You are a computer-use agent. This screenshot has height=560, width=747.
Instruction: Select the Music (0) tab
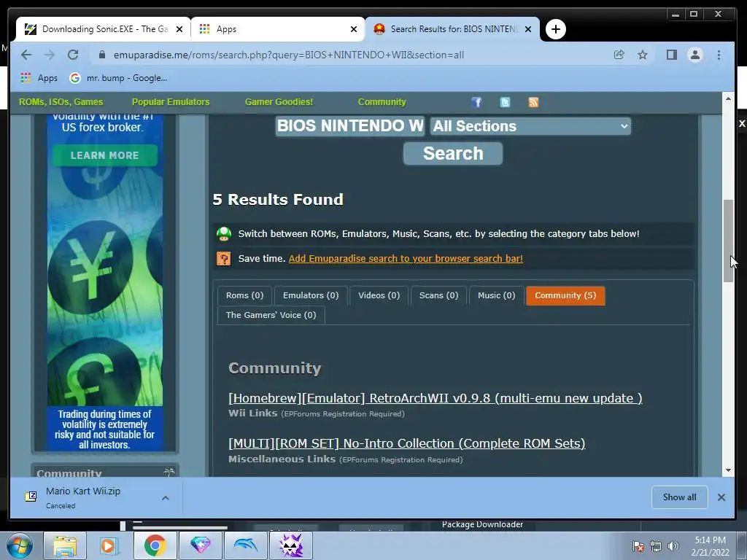(x=496, y=295)
